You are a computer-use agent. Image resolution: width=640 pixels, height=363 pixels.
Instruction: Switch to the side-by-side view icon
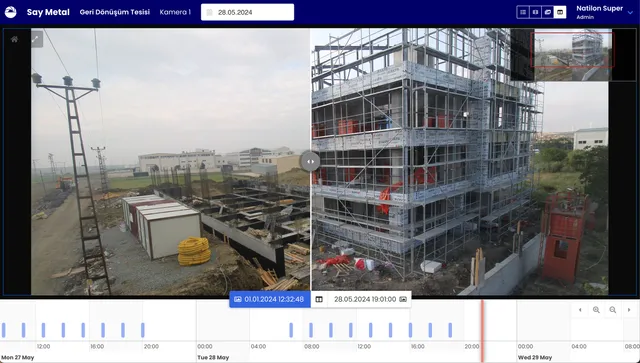(535, 12)
